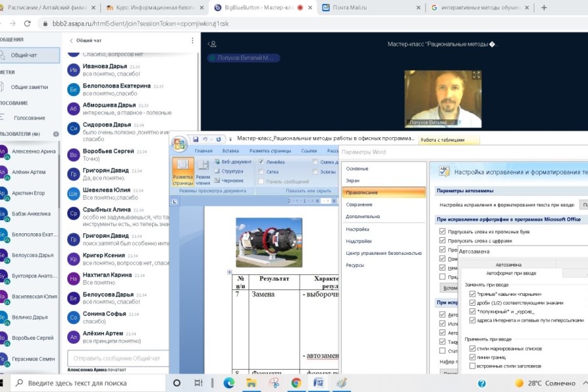Open the quick access toolbar customize dropdown
This screenshot has width=588, height=392.
(230, 140)
